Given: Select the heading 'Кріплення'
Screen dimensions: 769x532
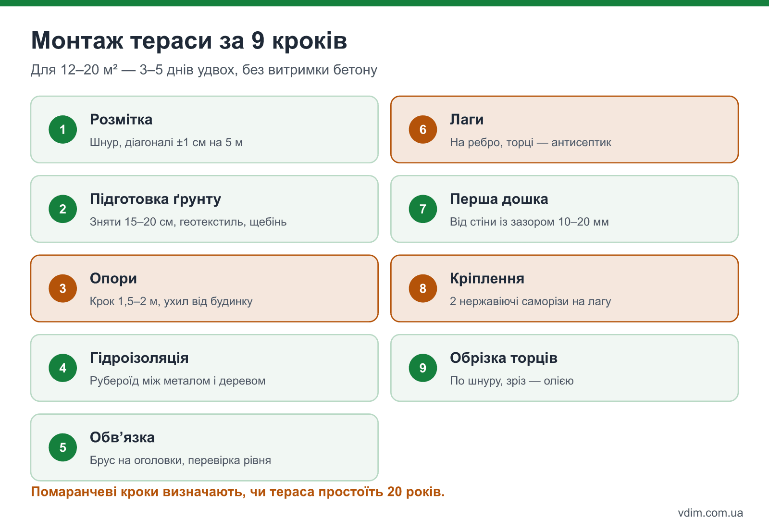Looking at the screenshot, I should (x=487, y=279).
